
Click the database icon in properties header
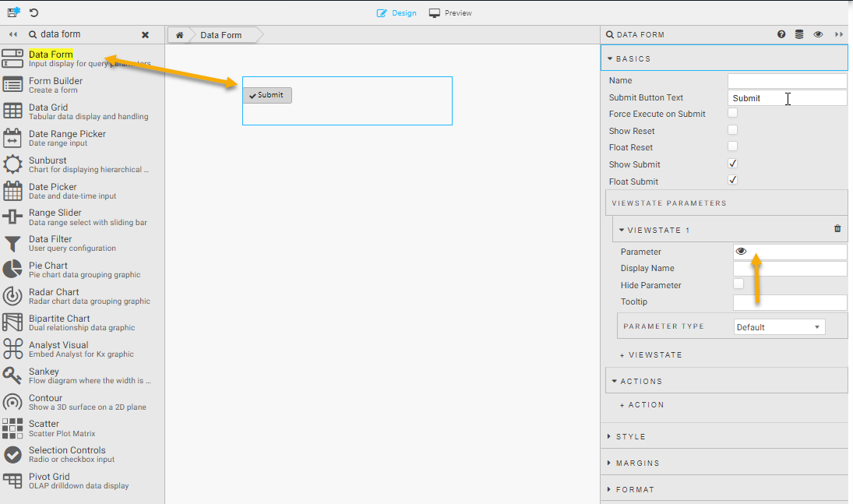point(799,35)
